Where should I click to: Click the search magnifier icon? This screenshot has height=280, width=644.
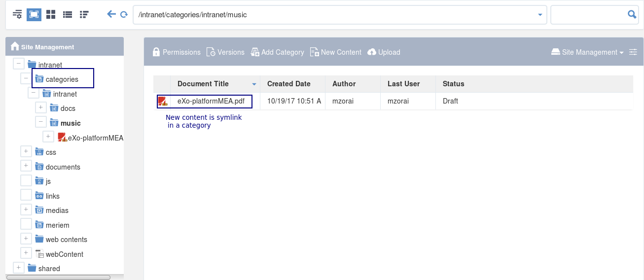pos(632,15)
